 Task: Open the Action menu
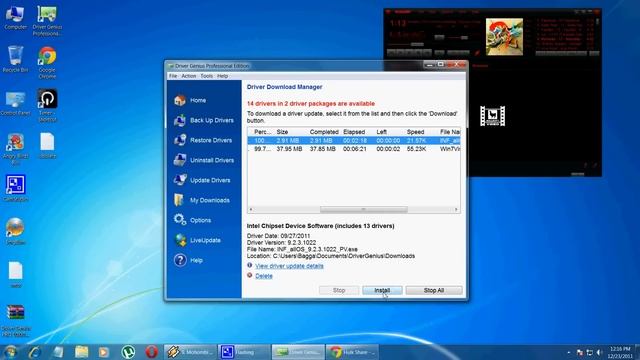(189, 76)
